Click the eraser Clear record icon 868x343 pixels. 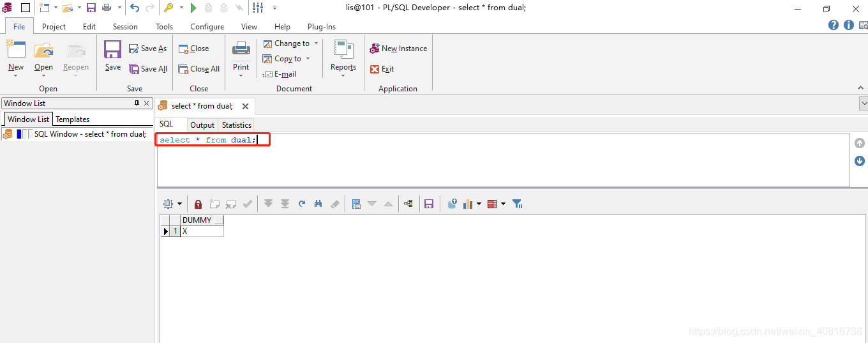click(x=334, y=204)
